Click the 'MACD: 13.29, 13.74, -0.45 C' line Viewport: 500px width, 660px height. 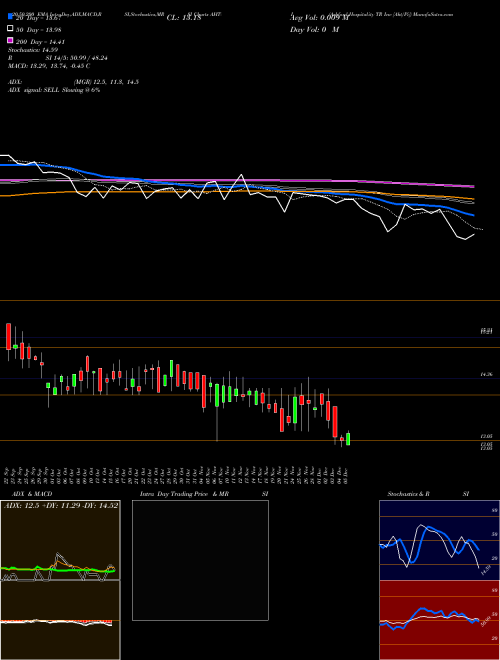pos(49,66)
